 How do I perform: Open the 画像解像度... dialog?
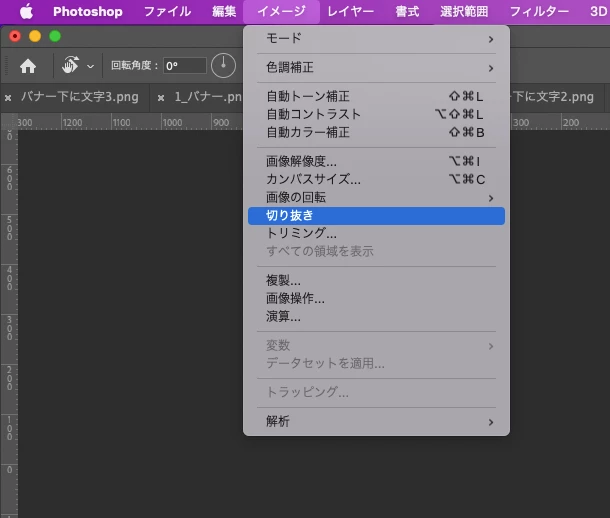pos(376,161)
